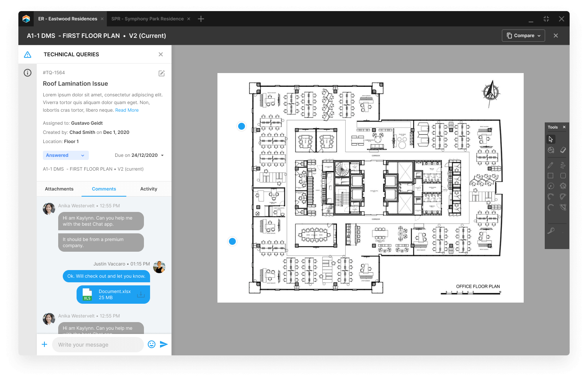This screenshot has height=381, width=588.
Task: Select the measuring tape tool
Action: (551, 230)
